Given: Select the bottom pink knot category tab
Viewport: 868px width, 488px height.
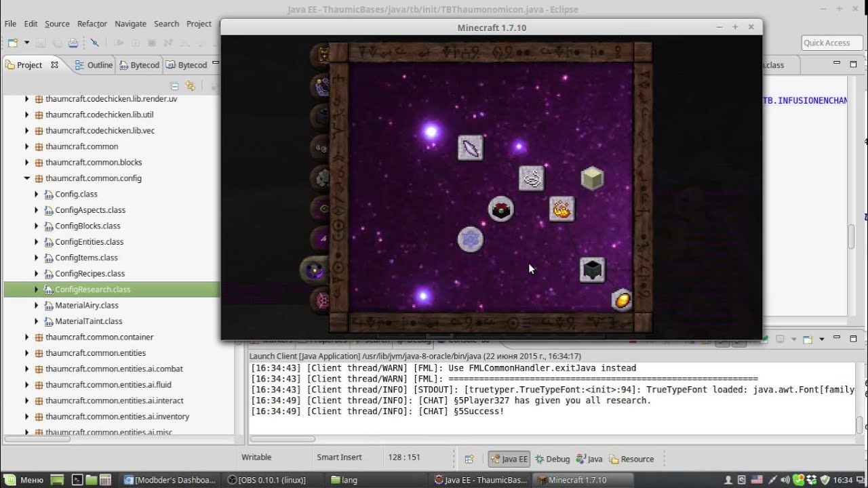Looking at the screenshot, I should pyautogui.click(x=320, y=300).
